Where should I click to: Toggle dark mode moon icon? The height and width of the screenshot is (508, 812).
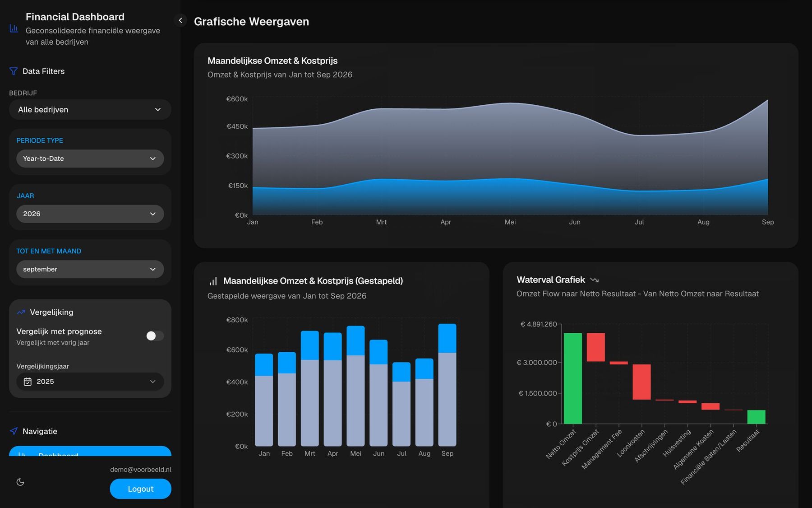20,482
